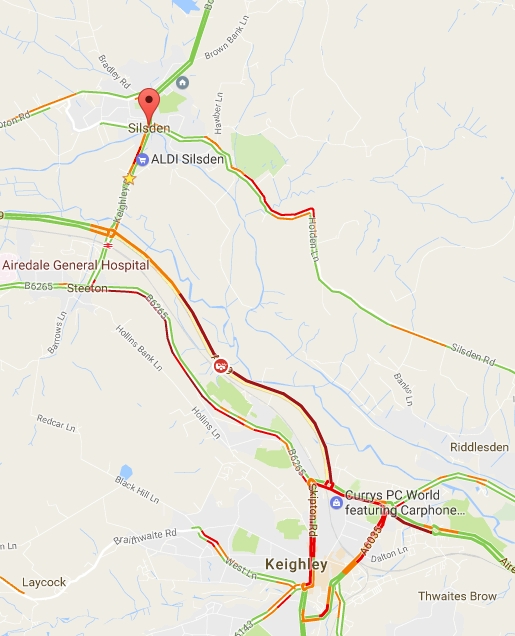Screen dimensions: 515x636
Task: Open the grey home icon marker
Action: (x=182, y=83)
